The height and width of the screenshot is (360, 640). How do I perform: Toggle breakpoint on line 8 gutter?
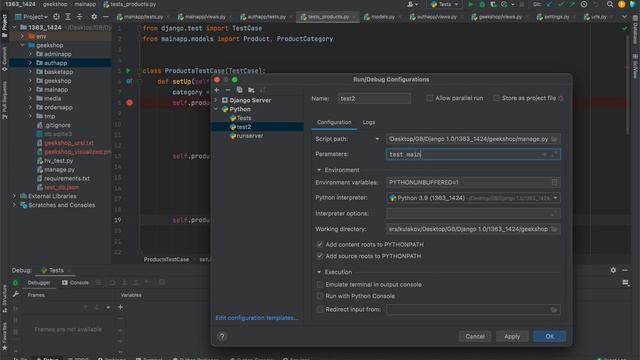[129, 102]
